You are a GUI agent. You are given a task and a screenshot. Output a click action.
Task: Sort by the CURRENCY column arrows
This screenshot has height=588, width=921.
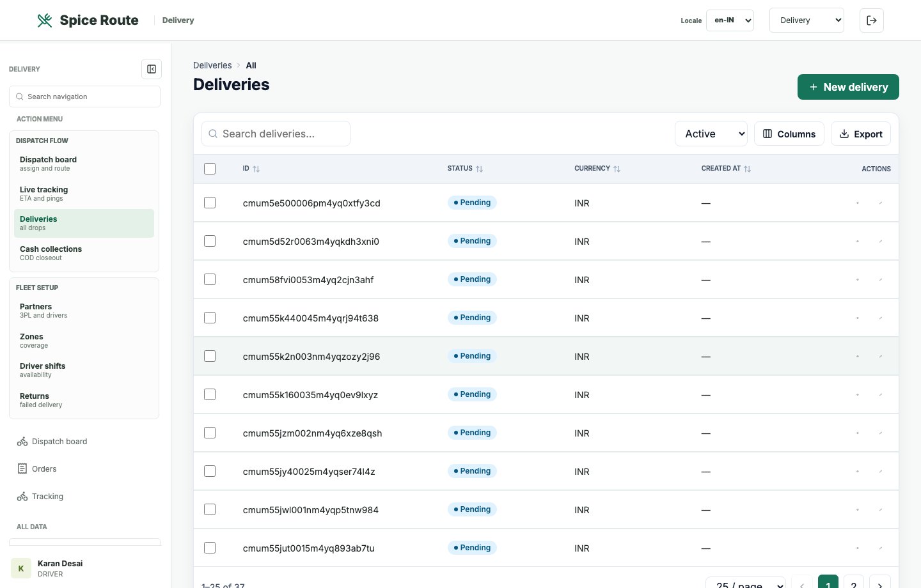[617, 169]
